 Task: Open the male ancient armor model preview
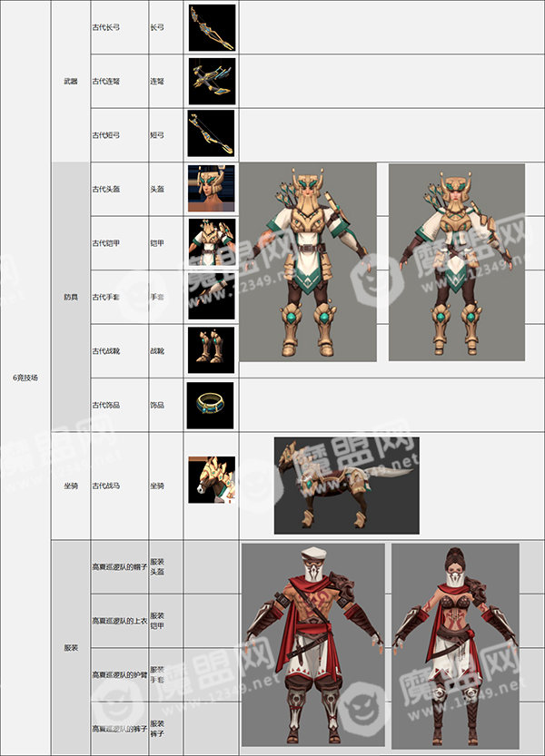tap(308, 262)
